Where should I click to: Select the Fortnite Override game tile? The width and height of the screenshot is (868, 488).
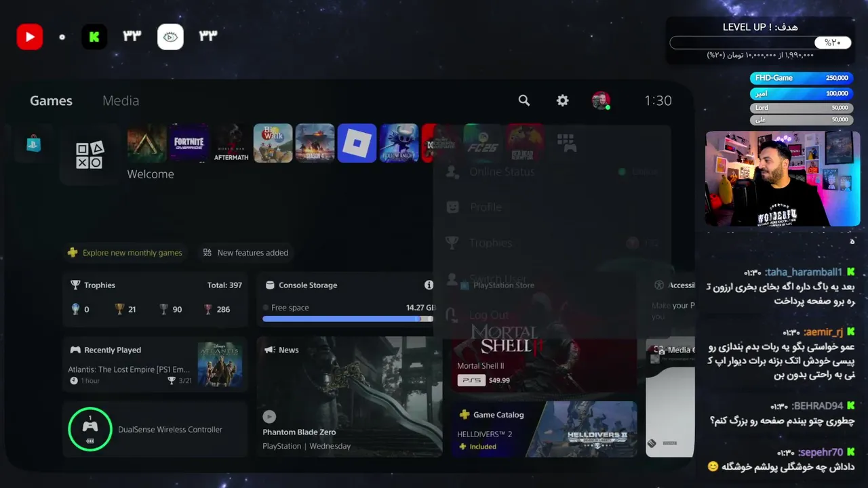point(189,143)
